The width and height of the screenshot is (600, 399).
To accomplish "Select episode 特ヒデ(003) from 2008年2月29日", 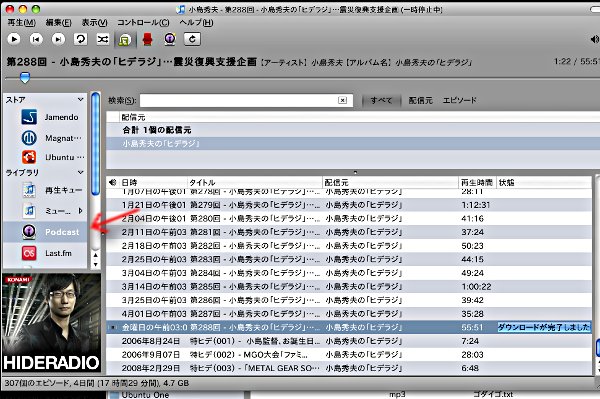I will (x=349, y=368).
